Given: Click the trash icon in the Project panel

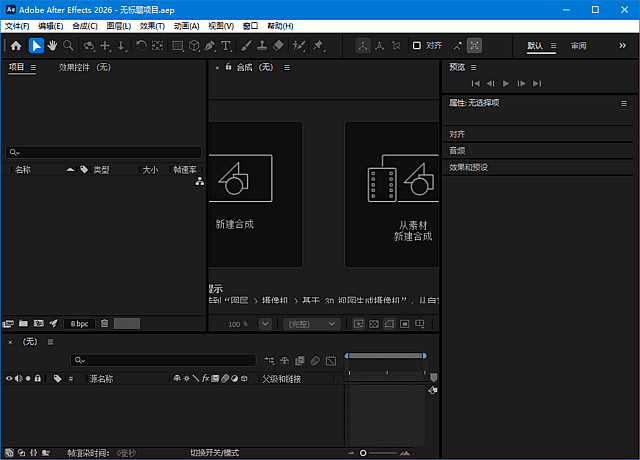Looking at the screenshot, I should click(104, 323).
